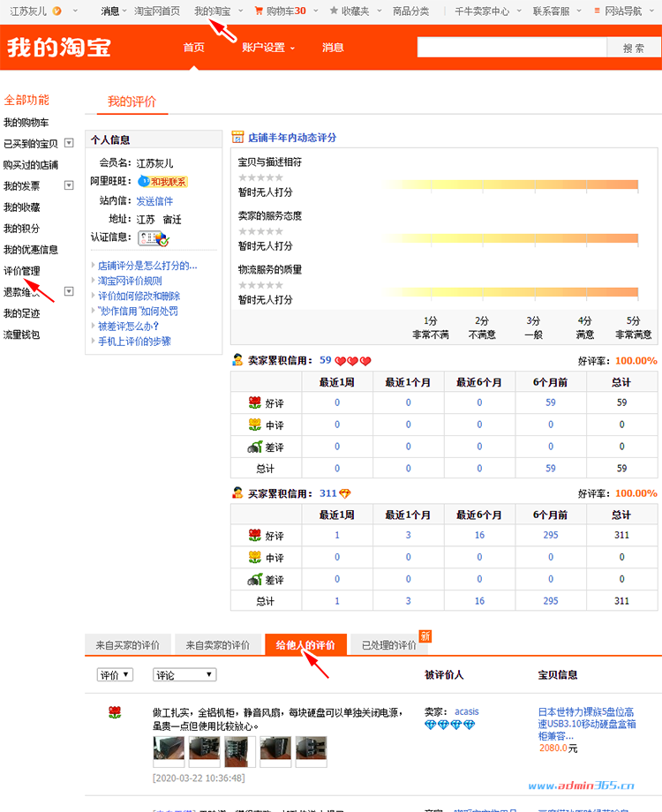Click the AliWangWang 和我联系 chat icon
This screenshot has width=662, height=812.
[162, 182]
